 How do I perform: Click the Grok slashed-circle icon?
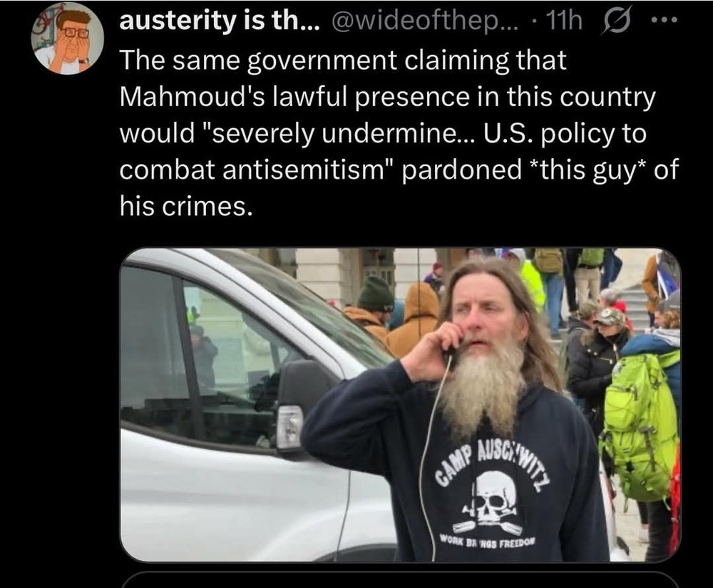616,22
